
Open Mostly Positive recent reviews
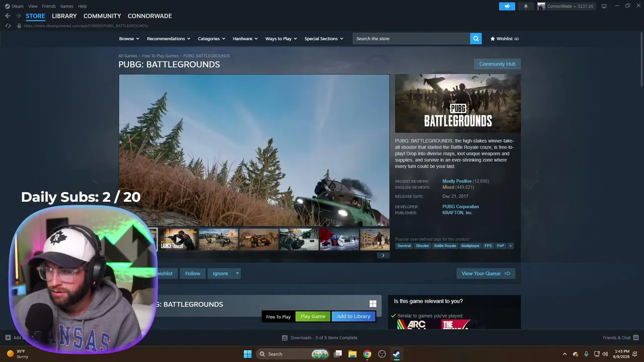457,181
